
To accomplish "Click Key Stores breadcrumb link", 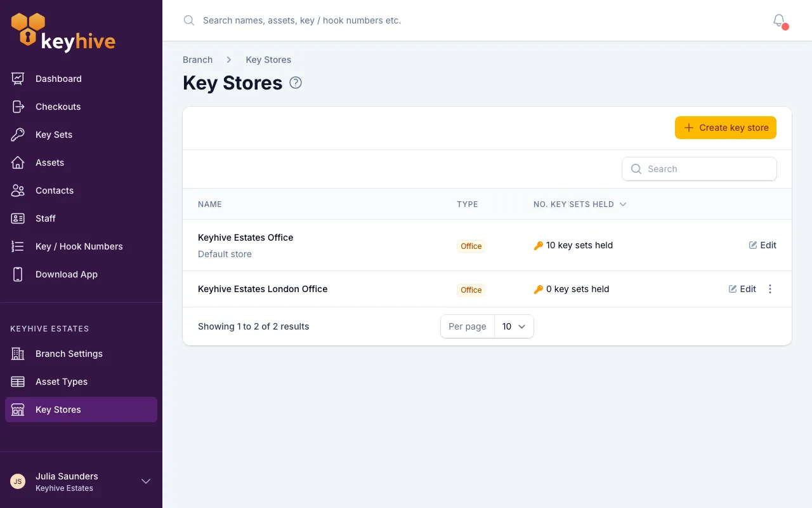I will pyautogui.click(x=268, y=60).
